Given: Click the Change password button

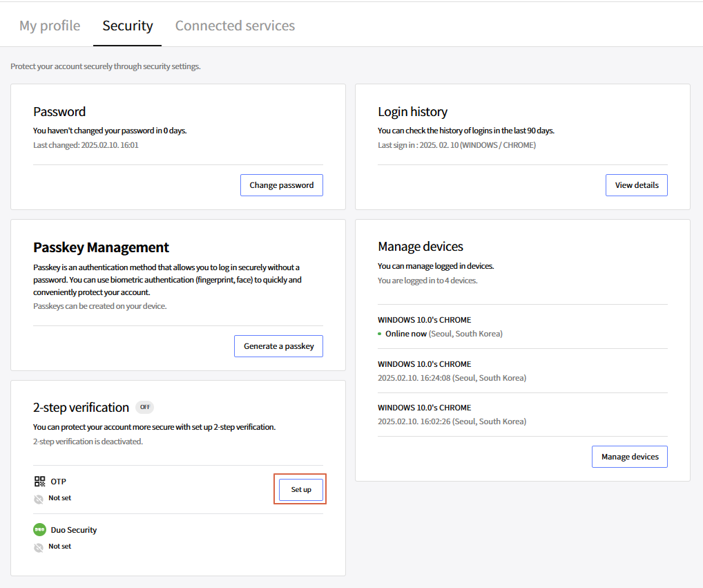Looking at the screenshot, I should click(x=282, y=185).
